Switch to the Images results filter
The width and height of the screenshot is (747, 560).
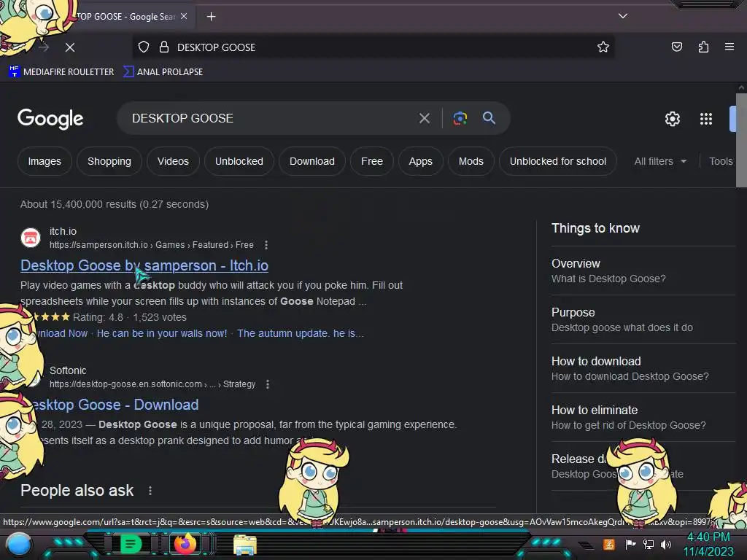[44, 161]
